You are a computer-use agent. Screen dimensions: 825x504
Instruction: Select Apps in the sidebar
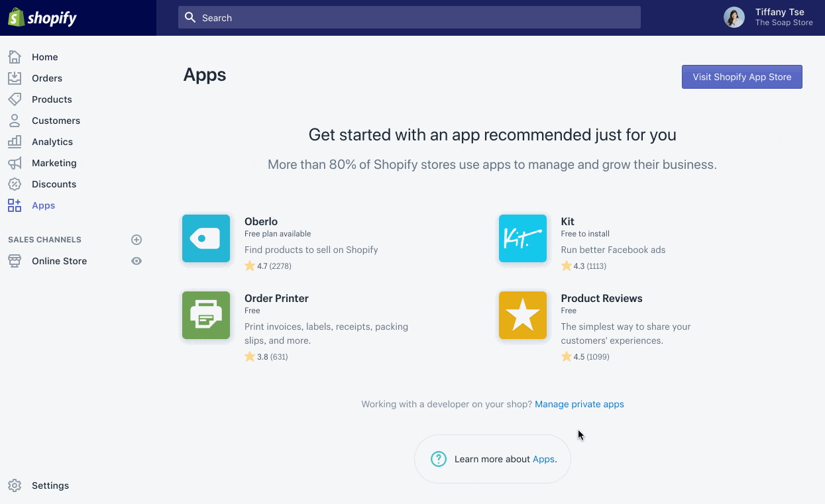point(44,205)
